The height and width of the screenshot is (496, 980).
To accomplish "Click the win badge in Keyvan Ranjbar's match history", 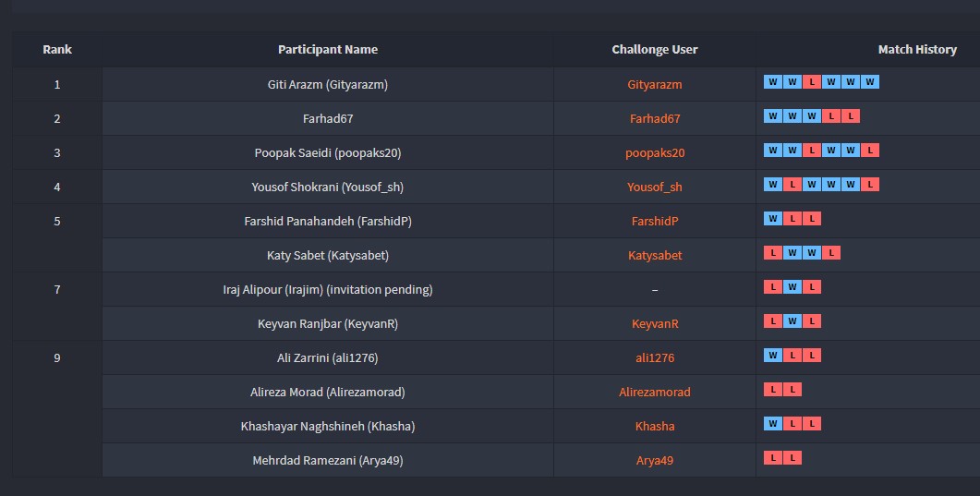I will point(792,321).
